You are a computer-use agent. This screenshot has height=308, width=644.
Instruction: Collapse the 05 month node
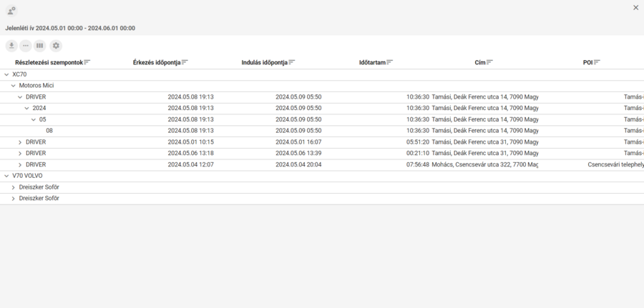[x=34, y=120]
